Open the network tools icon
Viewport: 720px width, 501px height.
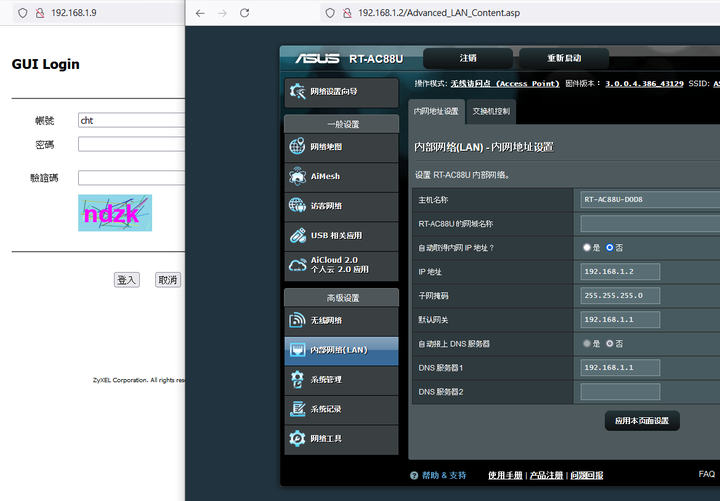pyautogui.click(x=297, y=439)
